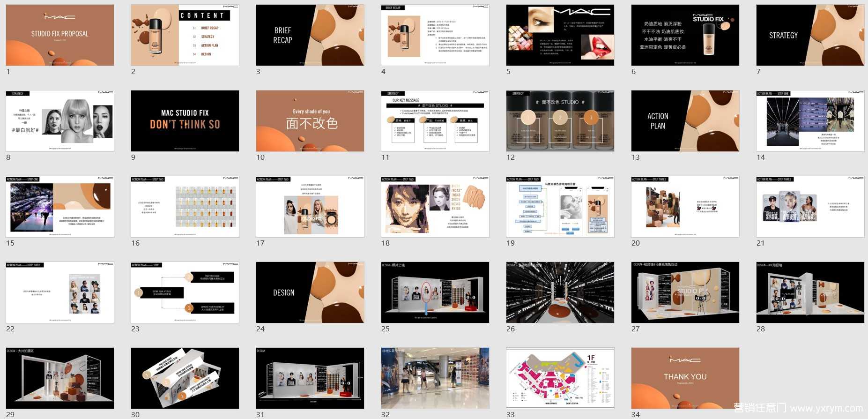The height and width of the screenshot is (419, 868).
Task: Select slide 8 with three women portraits
Action: coord(60,121)
